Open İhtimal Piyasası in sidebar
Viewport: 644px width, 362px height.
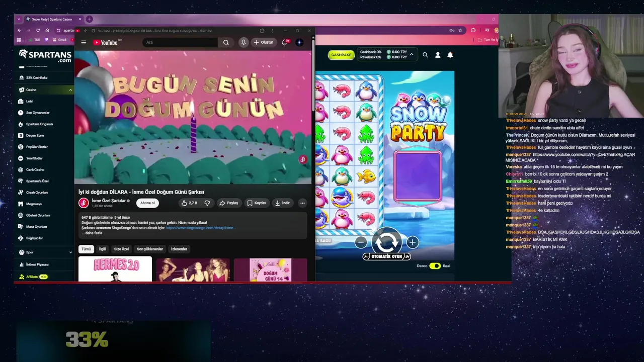(x=37, y=264)
